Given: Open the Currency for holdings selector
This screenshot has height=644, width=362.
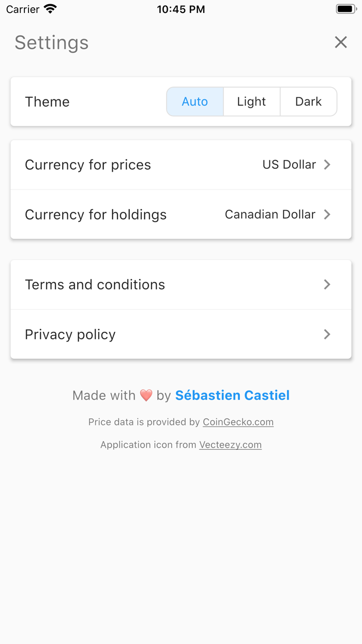Looking at the screenshot, I should (181, 214).
